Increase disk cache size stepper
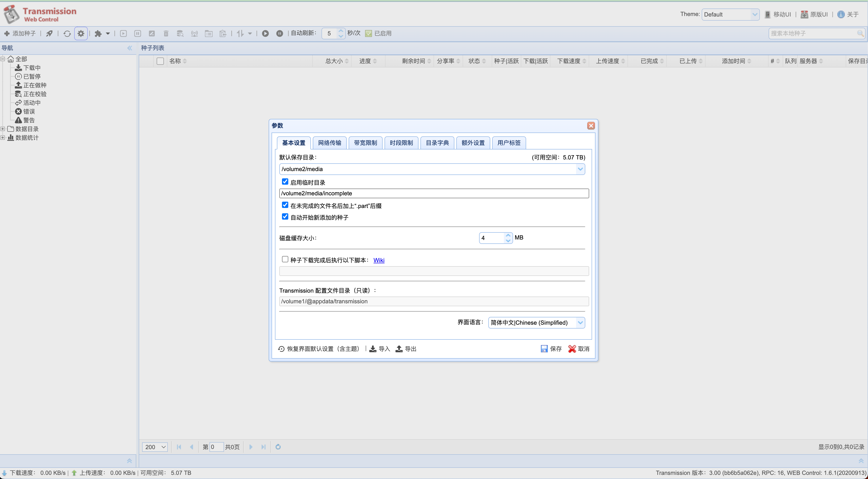The width and height of the screenshot is (868, 479). tap(508, 235)
